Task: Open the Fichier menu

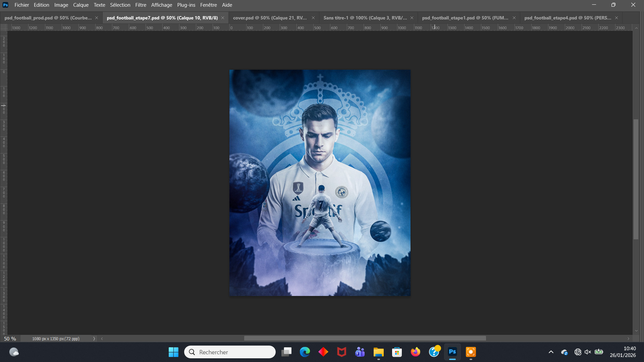Action: pos(22,5)
